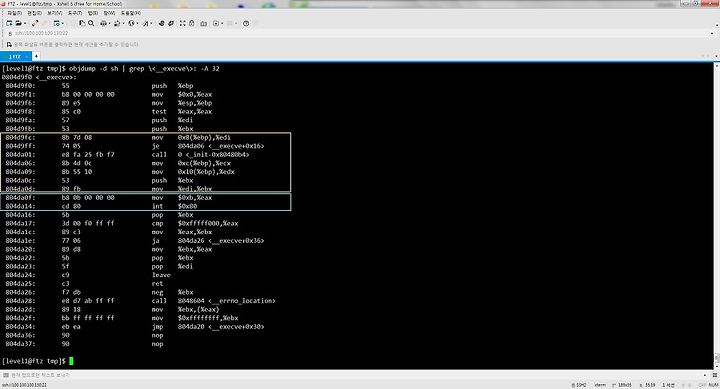Image resolution: width=720 pixels, height=389 pixels.
Task: Click the New Session toolbar icon
Action: (9, 23)
